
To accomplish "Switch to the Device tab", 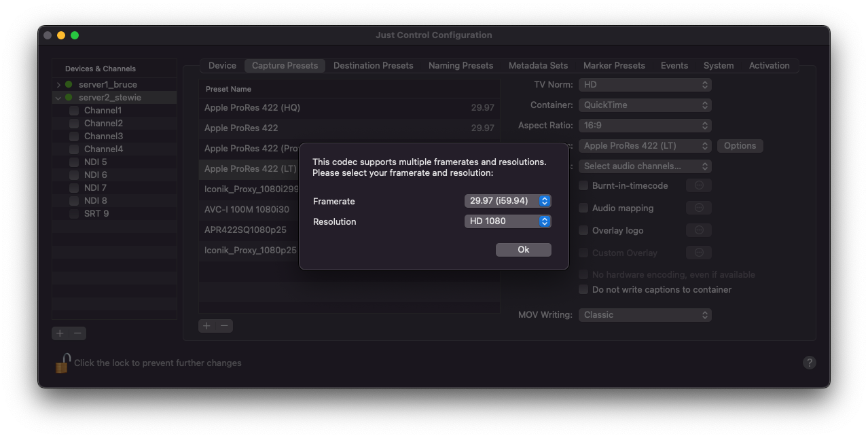I will coord(222,66).
